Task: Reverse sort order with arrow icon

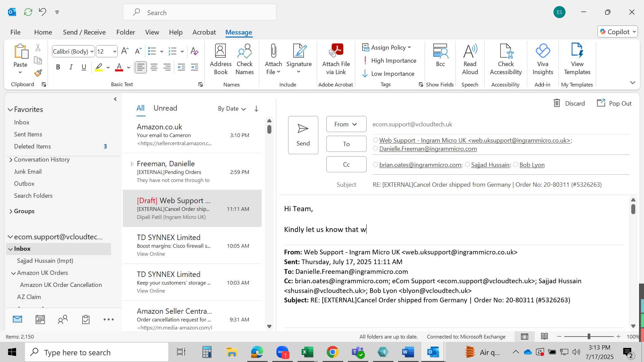Action: click(256, 109)
